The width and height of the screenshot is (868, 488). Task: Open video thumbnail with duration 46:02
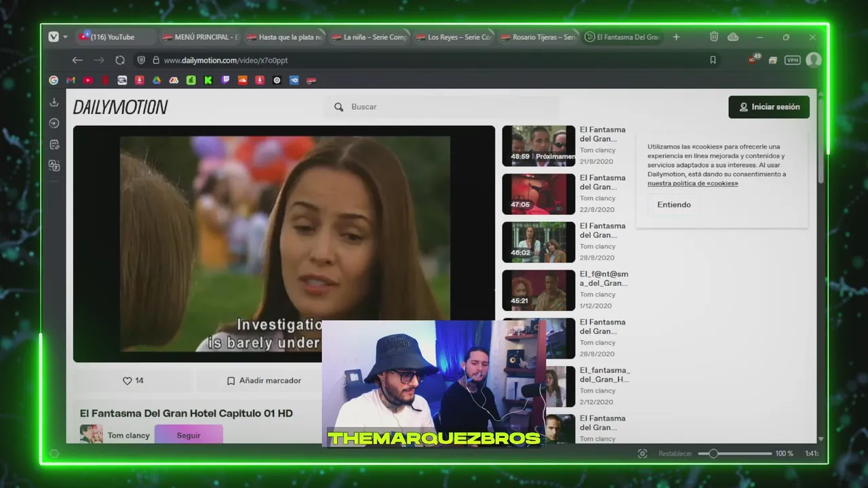click(538, 242)
